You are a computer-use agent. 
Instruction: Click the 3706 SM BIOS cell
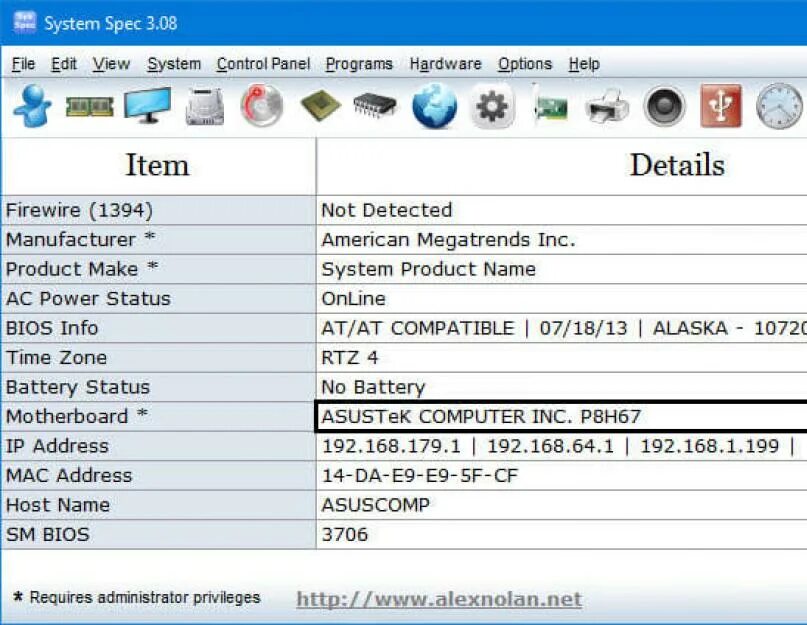[562, 534]
